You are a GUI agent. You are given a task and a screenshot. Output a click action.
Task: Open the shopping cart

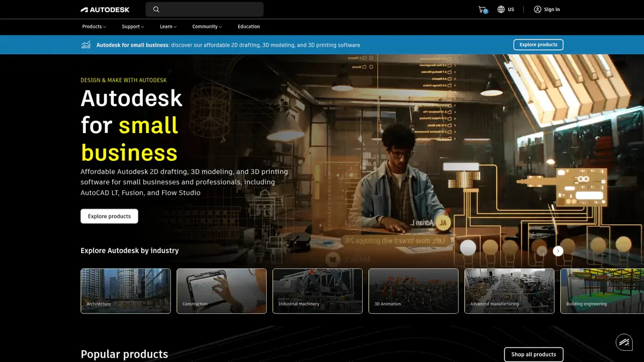coord(482,9)
